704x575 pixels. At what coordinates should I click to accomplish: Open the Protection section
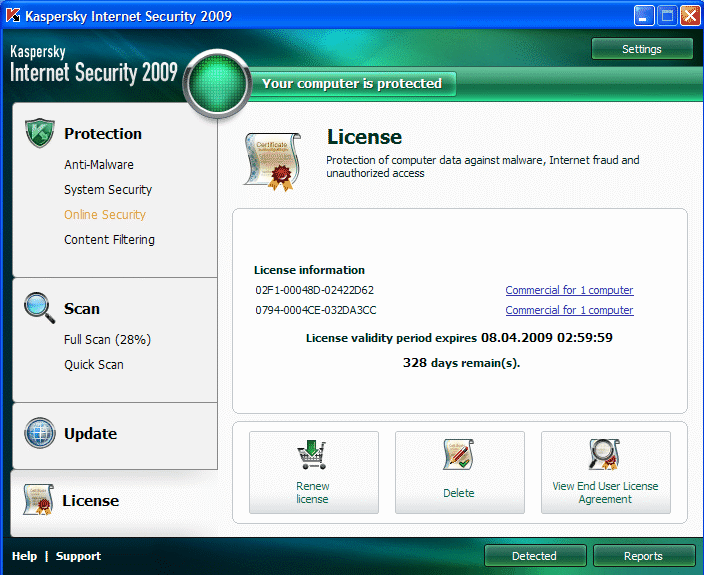tap(103, 133)
